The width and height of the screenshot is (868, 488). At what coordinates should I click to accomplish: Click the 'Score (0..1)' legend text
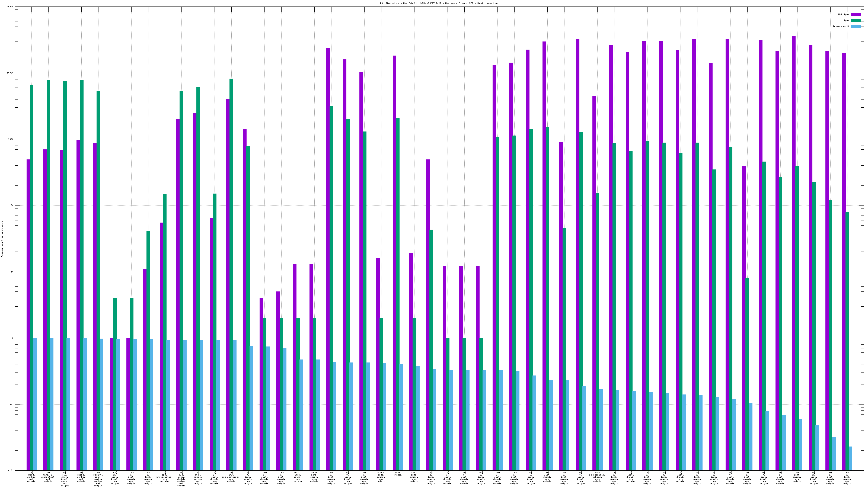(x=841, y=26)
